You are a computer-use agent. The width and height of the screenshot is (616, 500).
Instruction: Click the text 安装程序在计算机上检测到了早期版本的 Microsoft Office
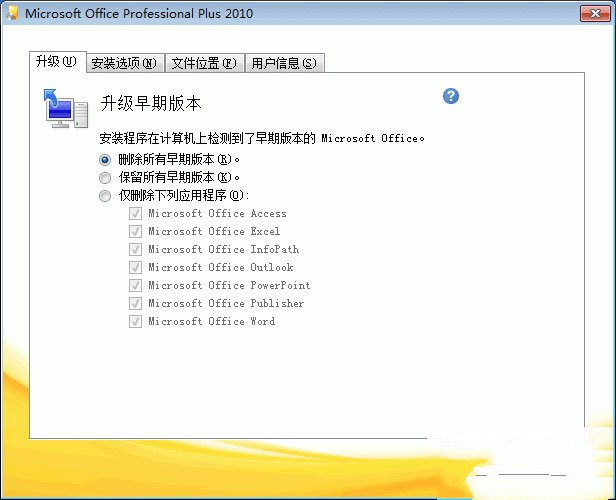[262, 138]
